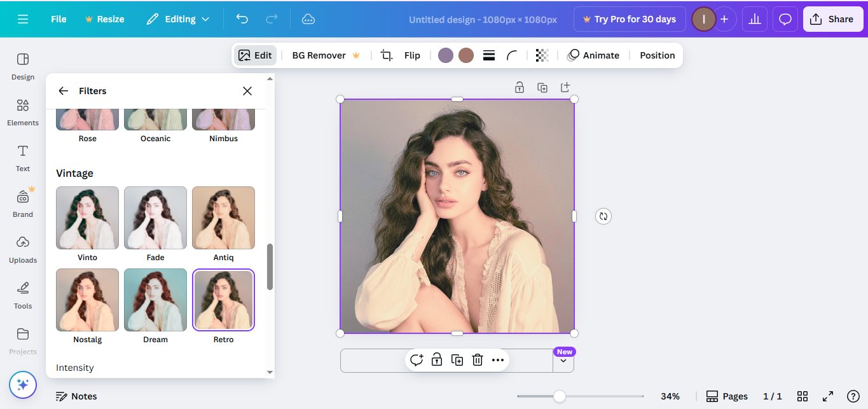Share the design
This screenshot has height=409, width=868.
pos(833,19)
